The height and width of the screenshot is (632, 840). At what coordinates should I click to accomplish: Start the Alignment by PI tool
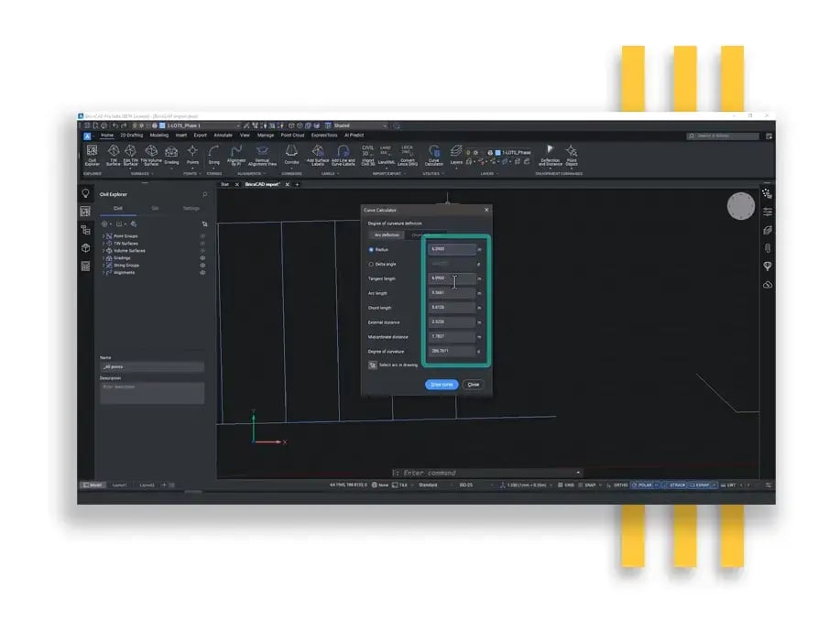coord(235,155)
